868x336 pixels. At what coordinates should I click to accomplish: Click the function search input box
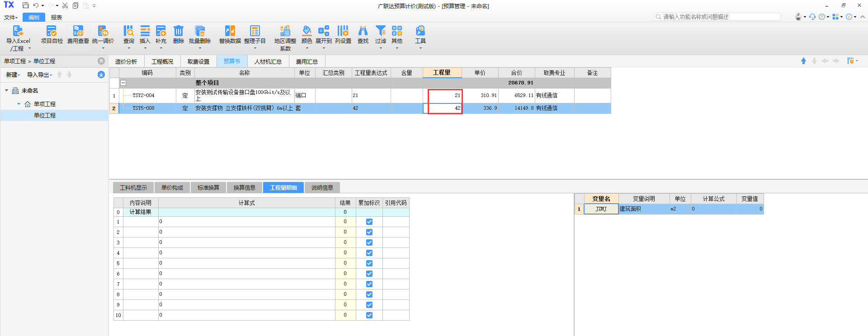coord(719,17)
